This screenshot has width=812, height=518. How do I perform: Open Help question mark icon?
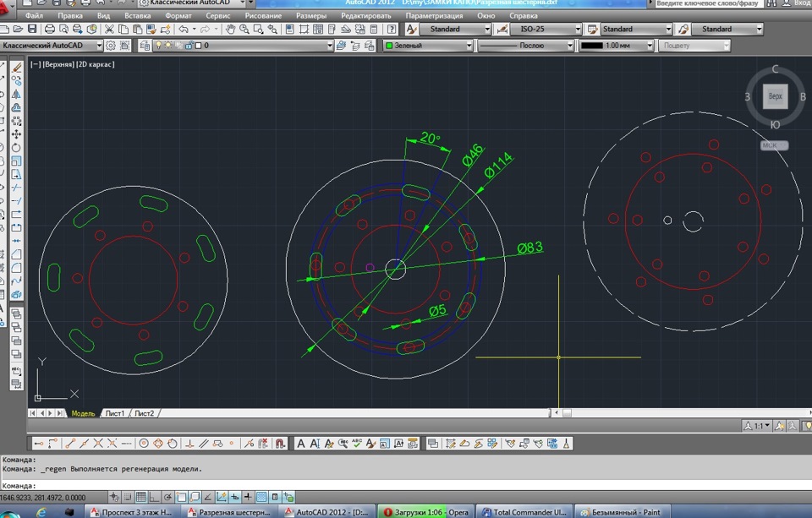pos(392,29)
